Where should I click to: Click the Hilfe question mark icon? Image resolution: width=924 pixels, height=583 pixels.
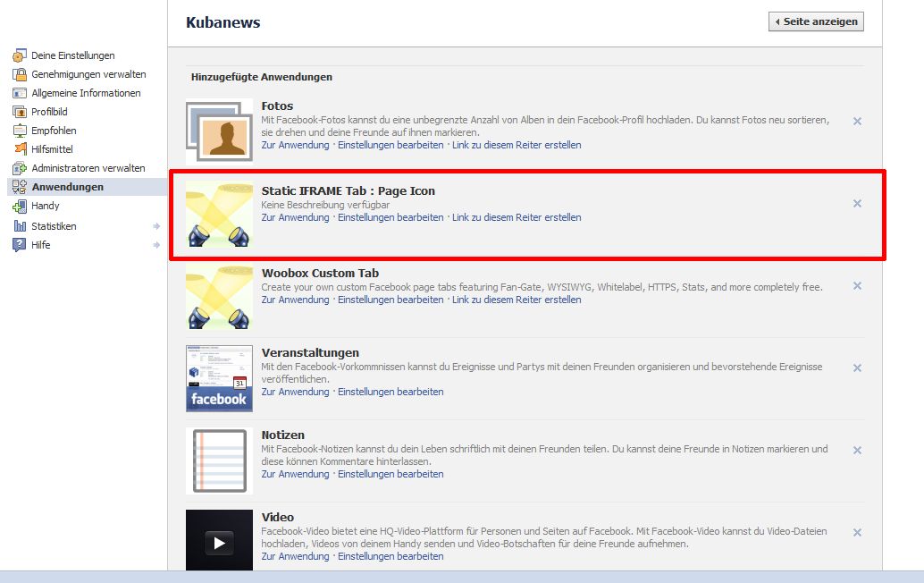(x=20, y=245)
